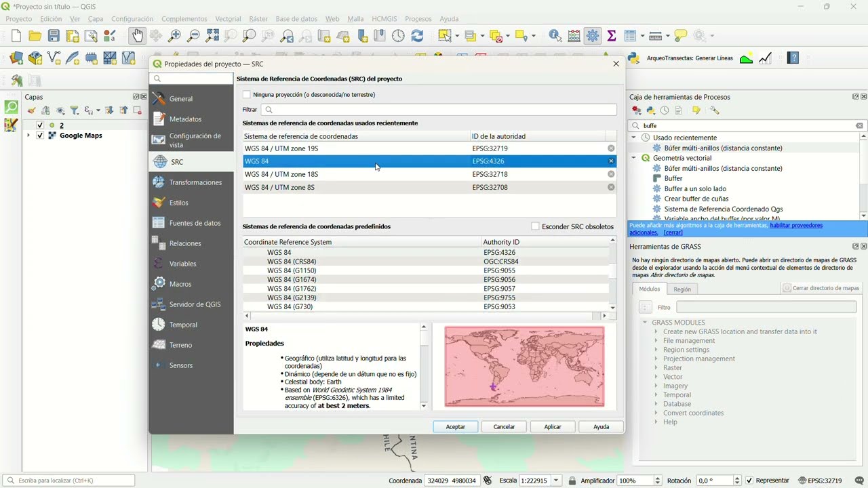This screenshot has width=868, height=488.
Task: Toggle Esconder SRC obsoletos checkbox
Action: [535, 226]
